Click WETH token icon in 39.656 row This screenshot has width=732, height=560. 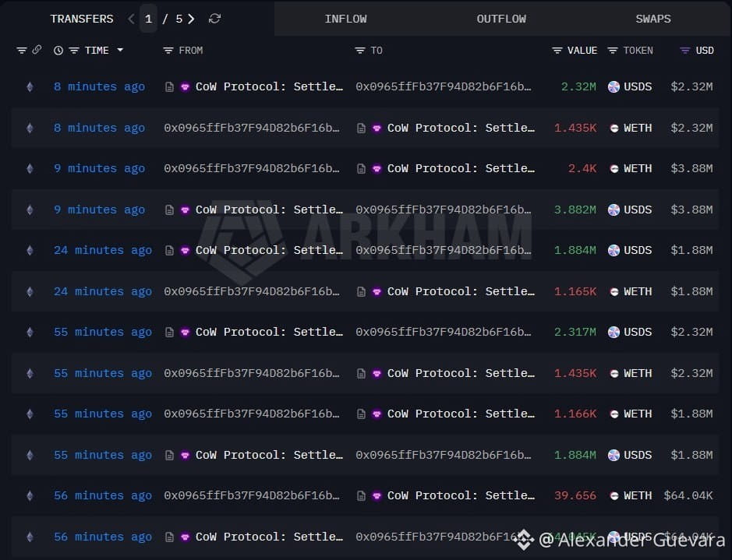614,495
